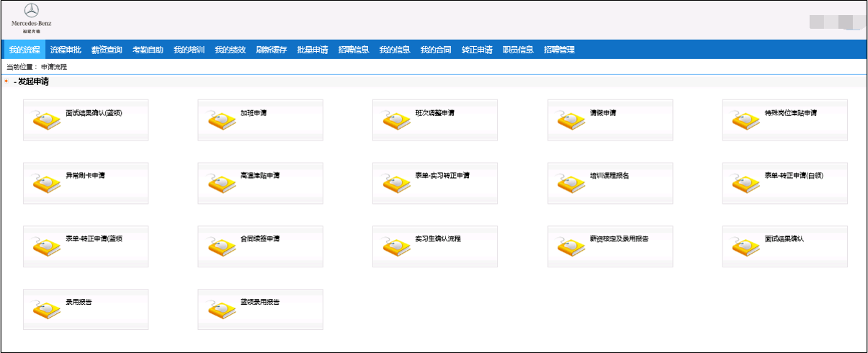Screen dimensions: 868x353
Task: Open the 培训课程报名 icon
Action: point(571,184)
